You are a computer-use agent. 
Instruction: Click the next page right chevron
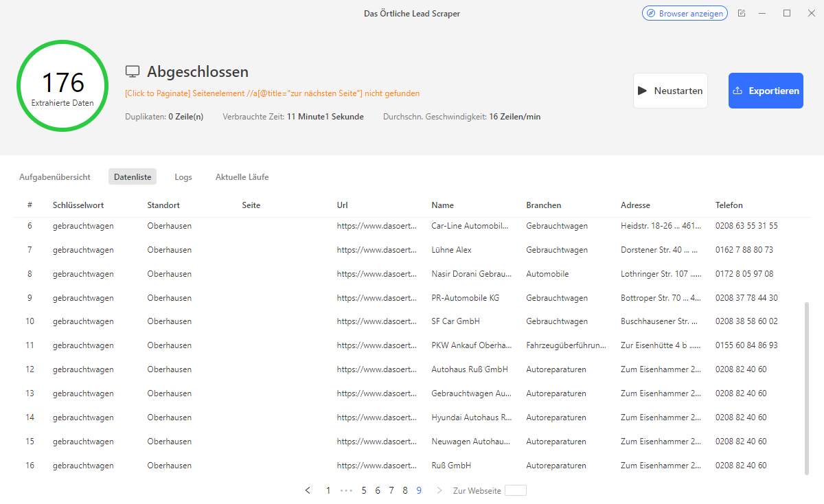[x=439, y=490]
